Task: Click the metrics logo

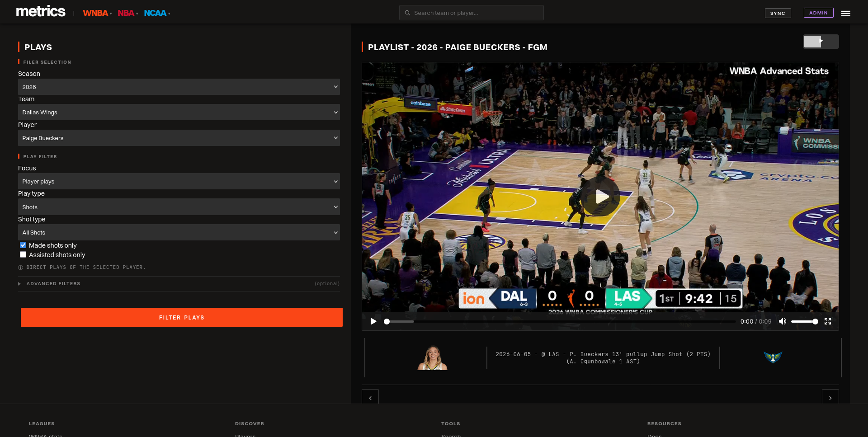Action: tap(41, 12)
